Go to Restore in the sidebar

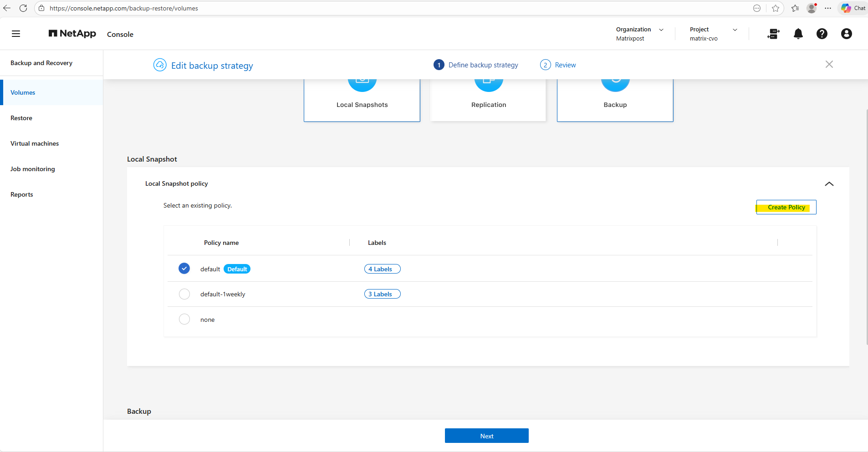(21, 118)
